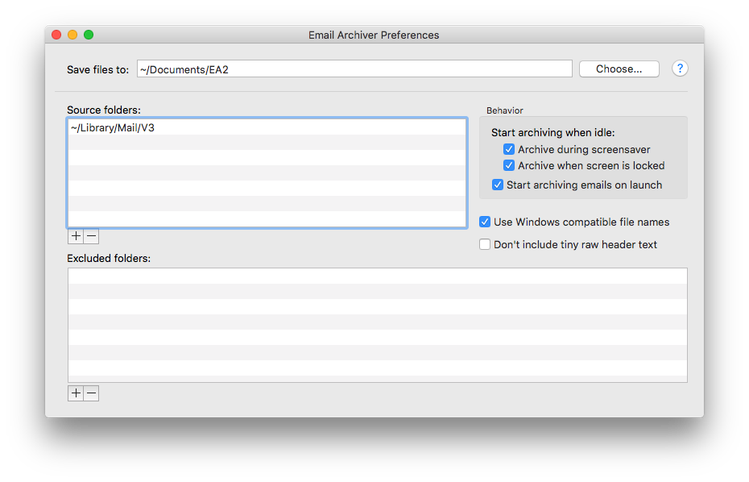Click the Choose... button
749x482 pixels.
(619, 69)
